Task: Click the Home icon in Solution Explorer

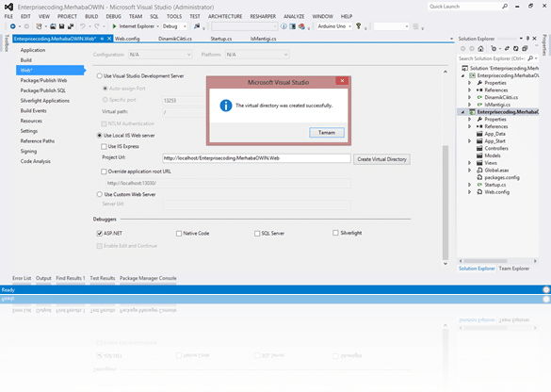Action: [480, 48]
